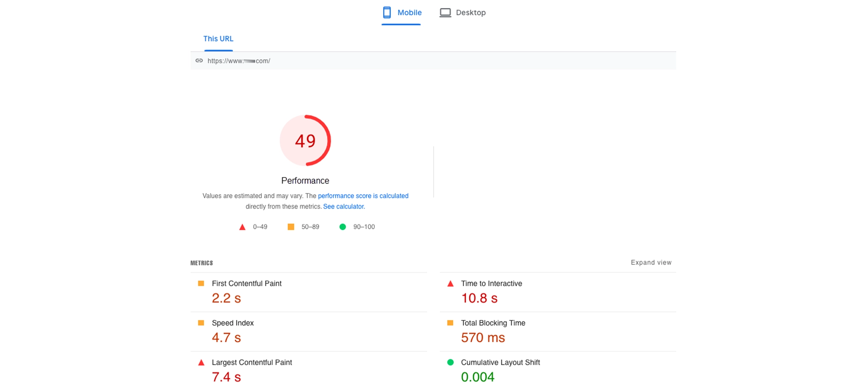The width and height of the screenshot is (868, 390).
Task: Click the Speed Index label
Action: click(x=233, y=323)
